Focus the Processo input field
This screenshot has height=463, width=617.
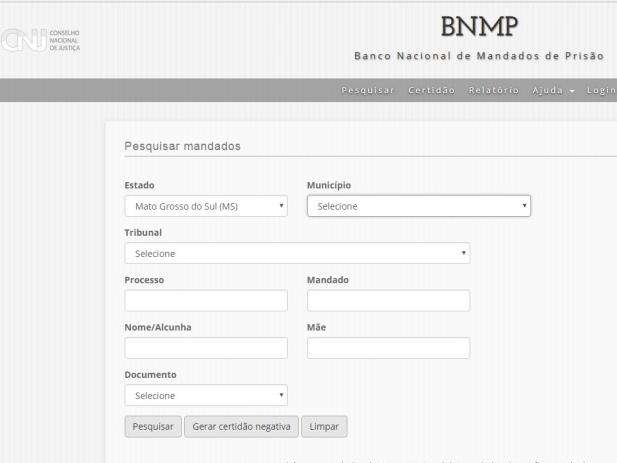[x=206, y=301]
